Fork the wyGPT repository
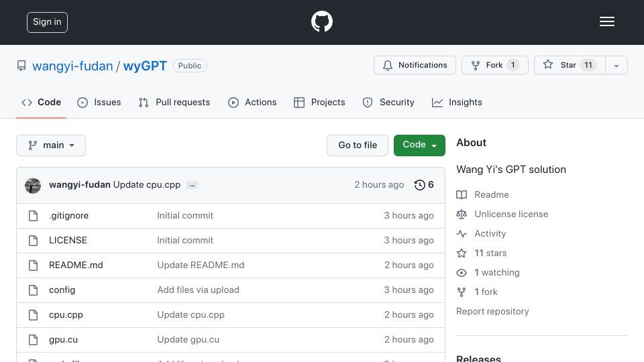The image size is (644, 362). (x=495, y=65)
